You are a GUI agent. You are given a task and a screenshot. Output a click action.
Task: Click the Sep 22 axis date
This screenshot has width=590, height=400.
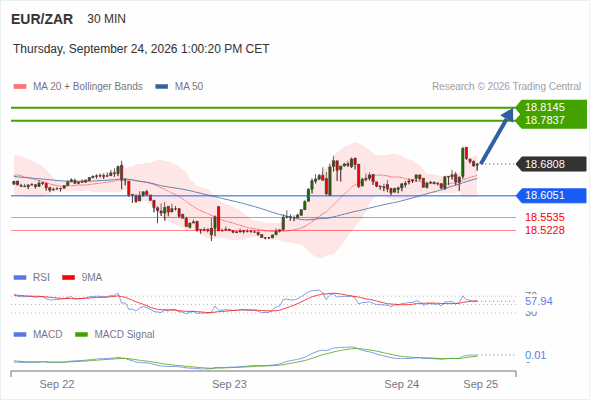pyautogui.click(x=57, y=384)
